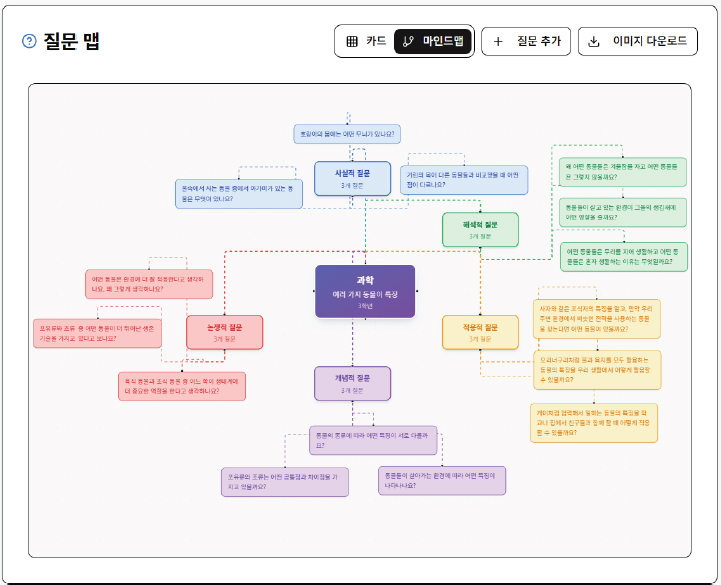Select the blue 사실적 질문 category node
721x585 pixels.
[x=352, y=178]
